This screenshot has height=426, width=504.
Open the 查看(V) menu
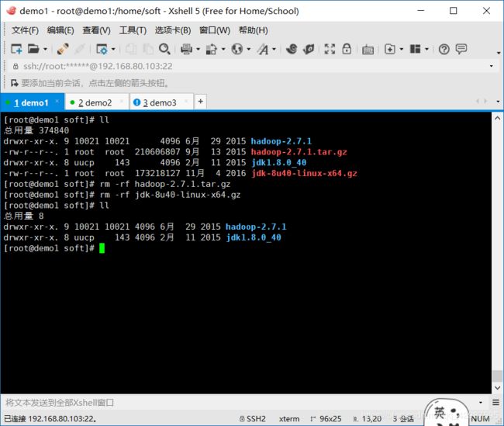pos(96,30)
